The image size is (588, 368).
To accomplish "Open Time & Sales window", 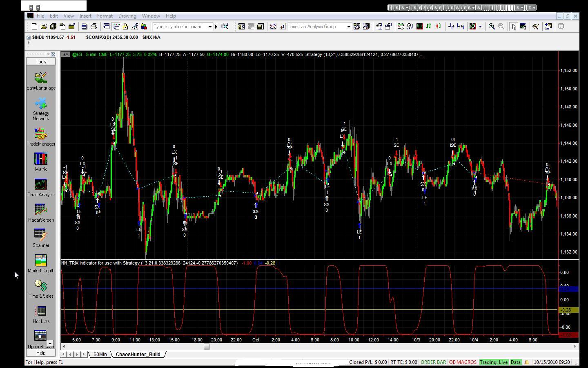I will pos(41,289).
